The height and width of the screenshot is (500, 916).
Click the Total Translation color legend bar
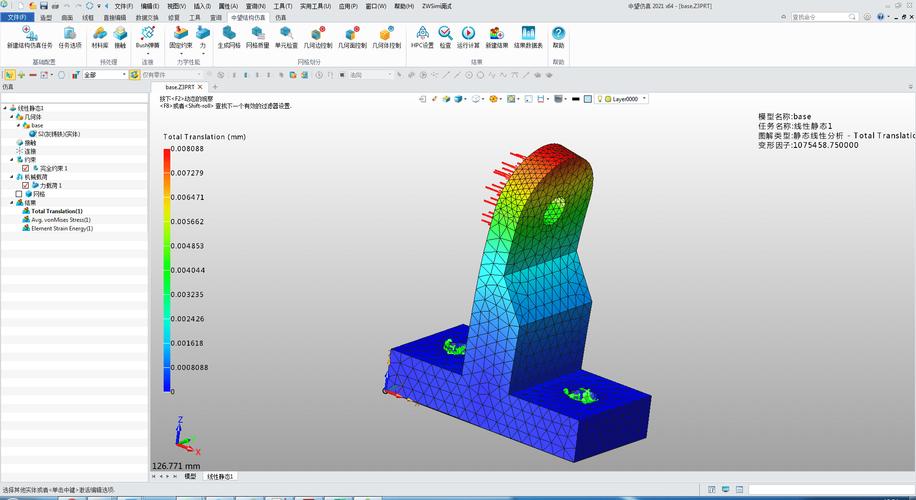(x=166, y=270)
